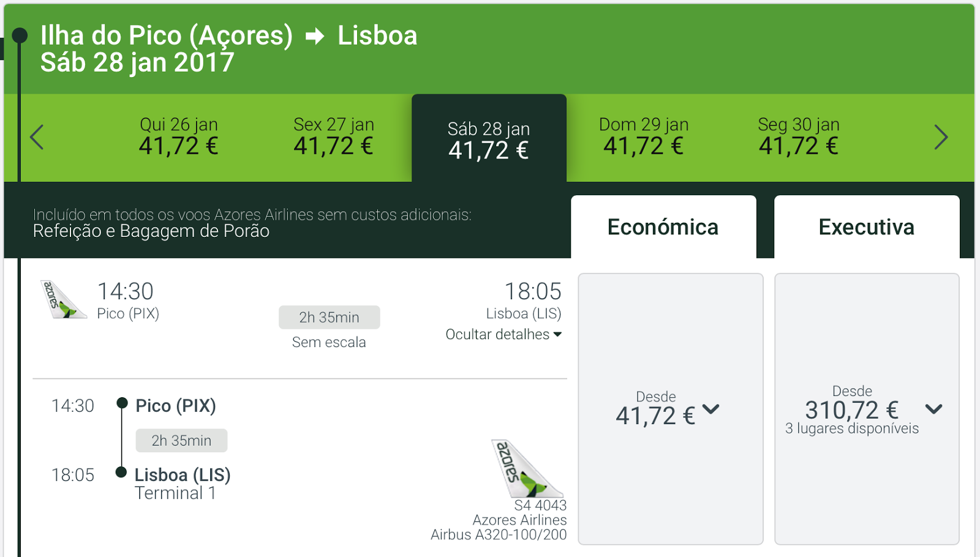Select the Sáb 28 jan date tab
The height and width of the screenshot is (557, 980).
489,138
